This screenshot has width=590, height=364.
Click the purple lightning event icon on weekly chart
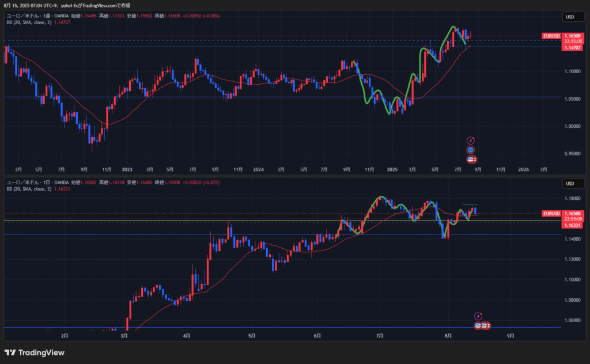[471, 140]
